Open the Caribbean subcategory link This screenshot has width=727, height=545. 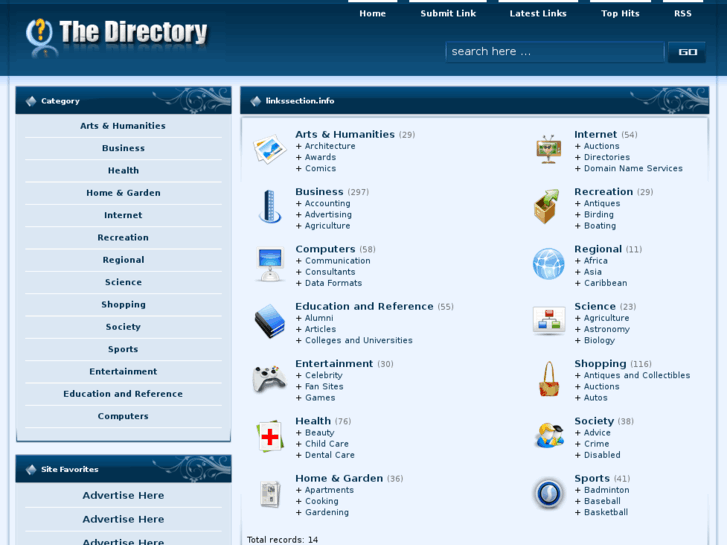click(x=605, y=282)
